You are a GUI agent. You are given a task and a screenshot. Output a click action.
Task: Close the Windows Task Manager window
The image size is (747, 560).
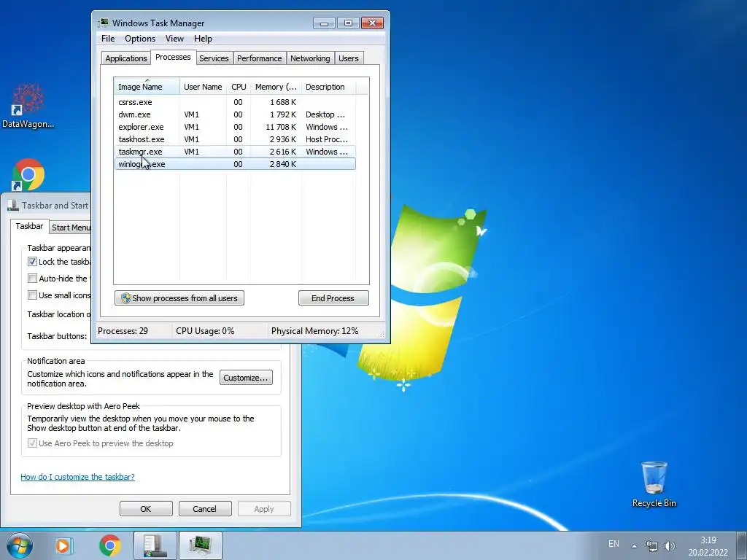point(373,23)
